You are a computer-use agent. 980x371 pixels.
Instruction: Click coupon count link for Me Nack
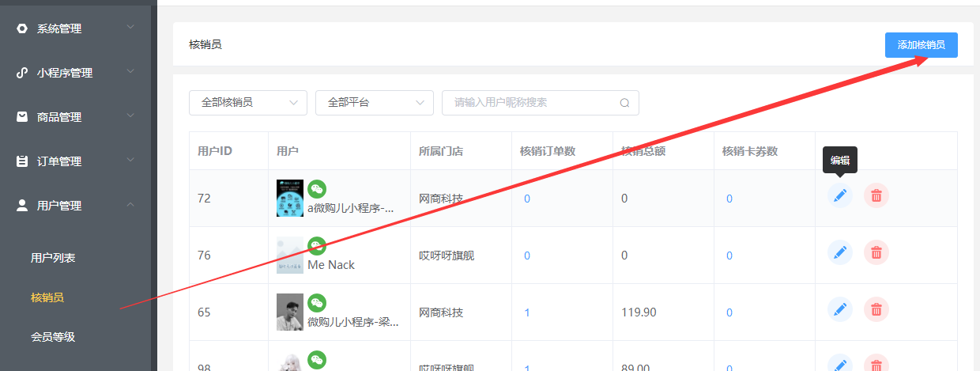(x=729, y=256)
